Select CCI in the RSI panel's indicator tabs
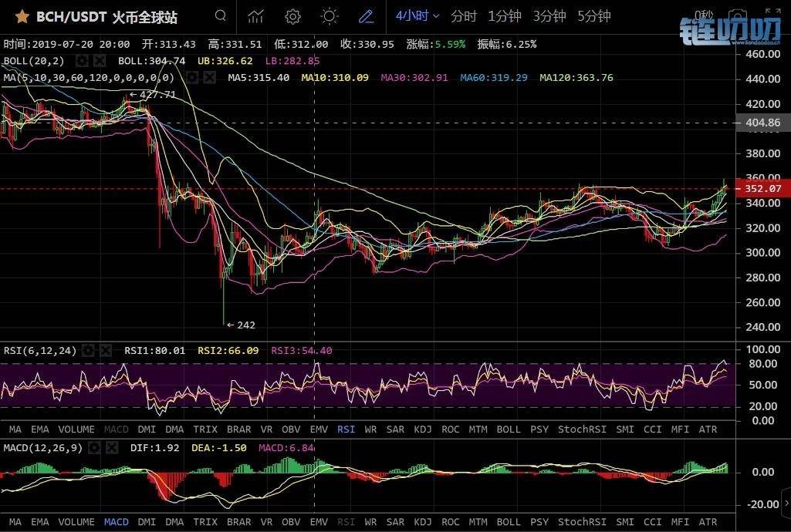 point(652,429)
